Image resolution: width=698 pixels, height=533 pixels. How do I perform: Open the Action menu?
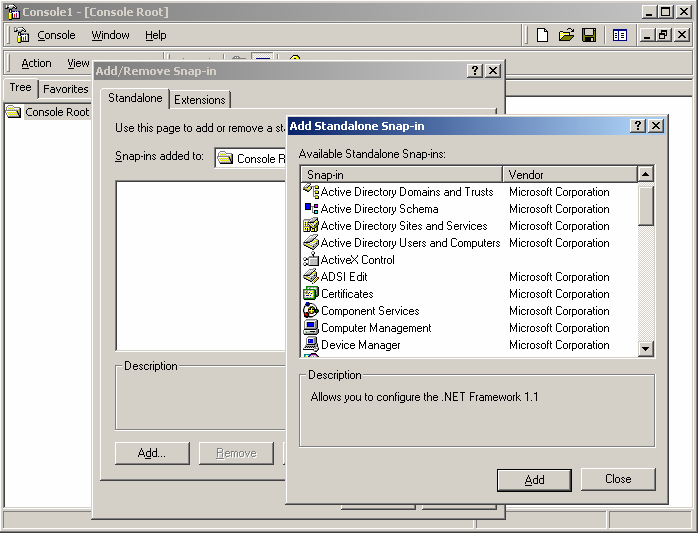point(37,63)
